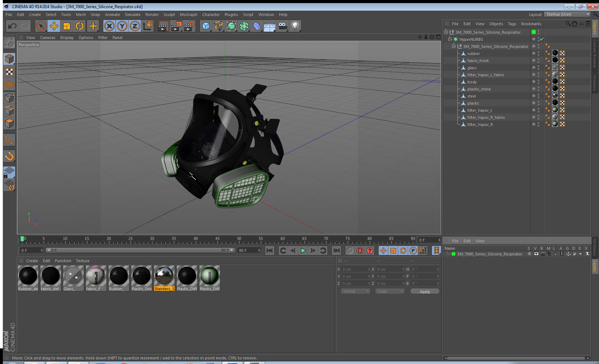Select the green Plastic_Diff material swatch
Image resolution: width=599 pixels, height=364 pixels.
click(x=210, y=278)
